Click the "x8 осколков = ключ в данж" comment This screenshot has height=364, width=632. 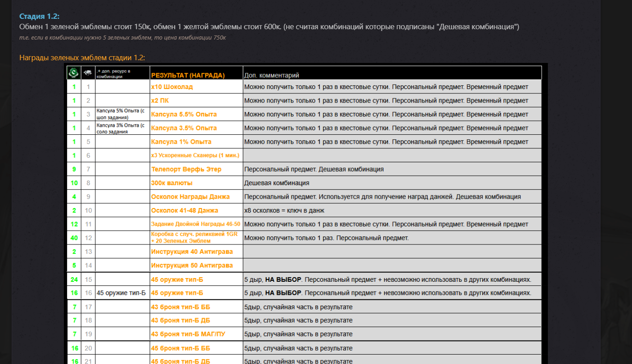[x=284, y=211]
